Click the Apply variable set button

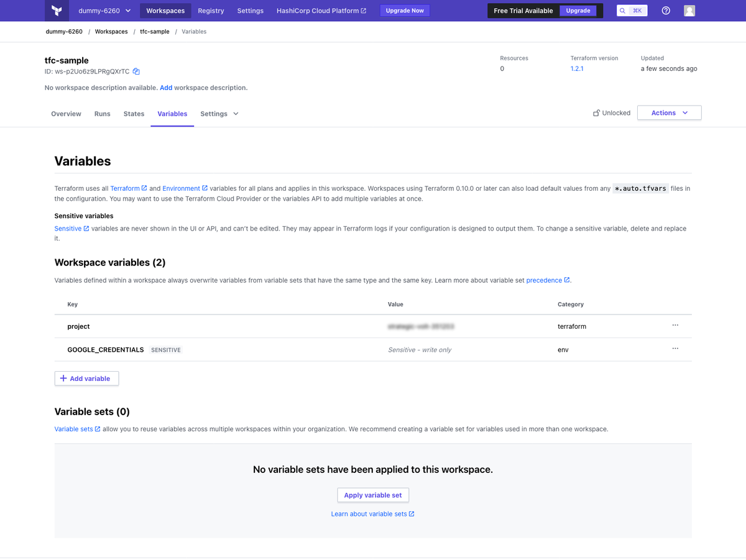point(373,495)
